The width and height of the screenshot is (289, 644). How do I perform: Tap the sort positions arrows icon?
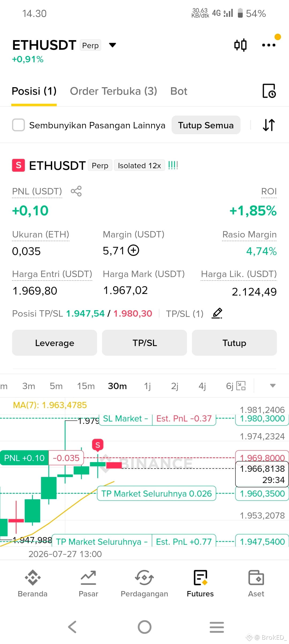tap(269, 125)
